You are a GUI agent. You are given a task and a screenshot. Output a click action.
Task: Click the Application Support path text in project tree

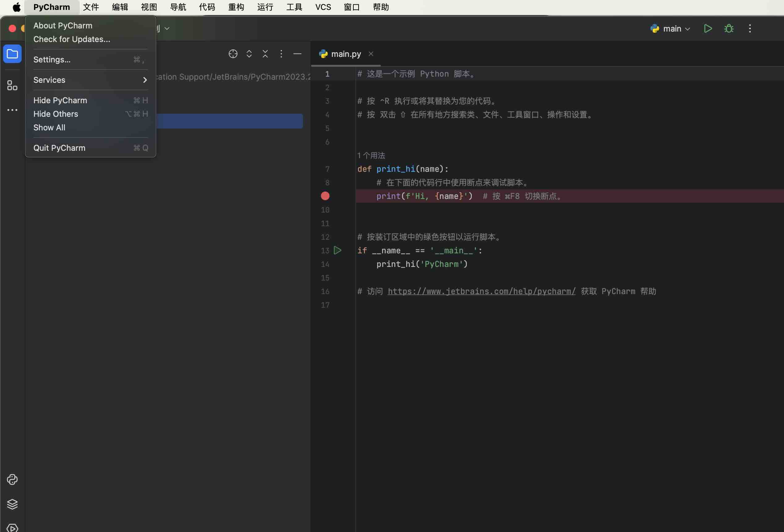tap(233, 77)
